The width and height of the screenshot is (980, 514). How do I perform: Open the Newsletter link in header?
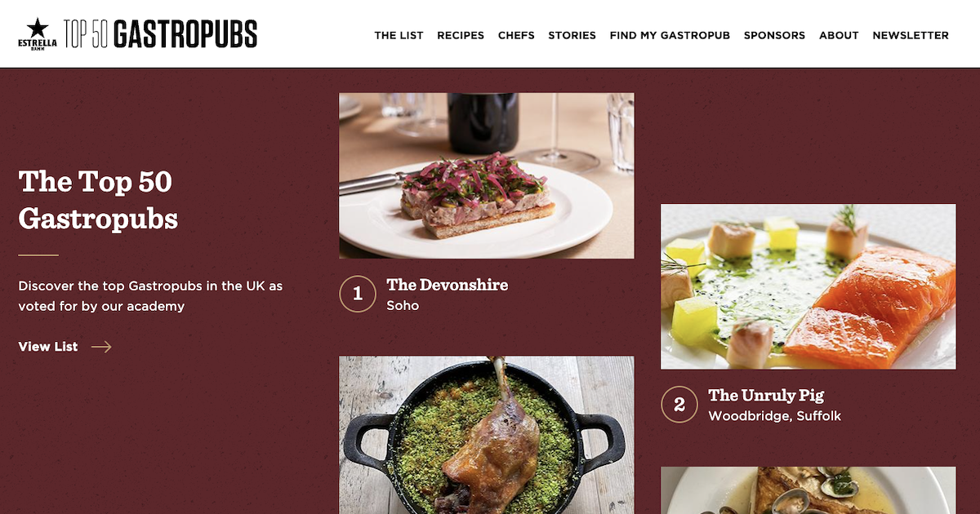[x=911, y=35]
